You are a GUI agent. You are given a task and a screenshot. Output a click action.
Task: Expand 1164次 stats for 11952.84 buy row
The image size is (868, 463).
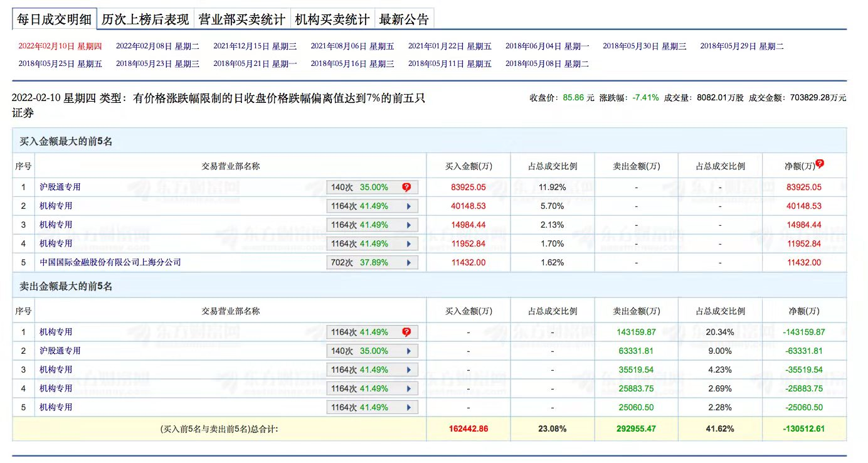pos(372,243)
